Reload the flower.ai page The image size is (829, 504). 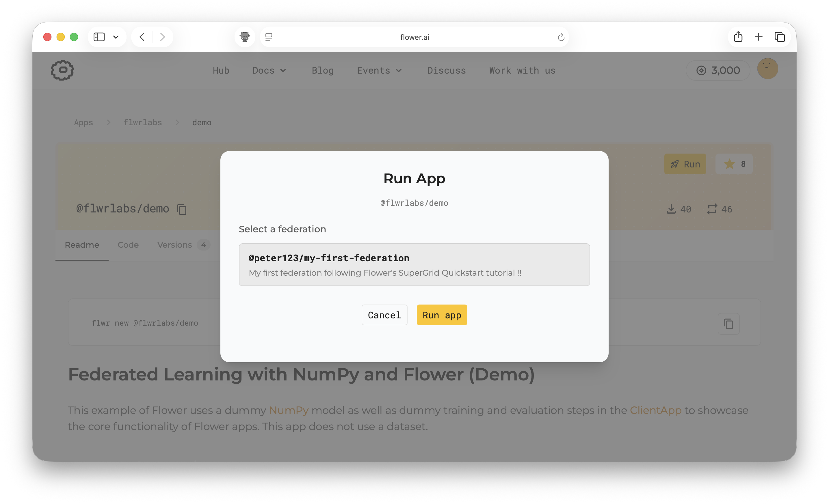(x=561, y=37)
